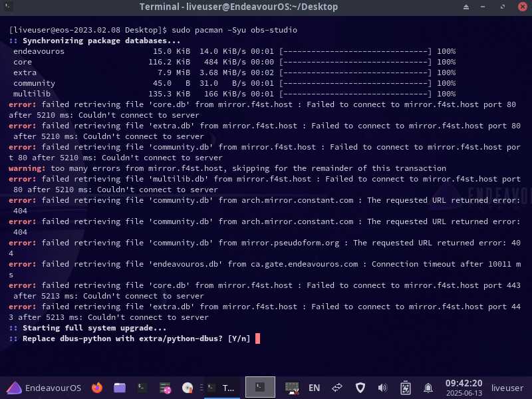Open the EndeavourOS application menu
The image size is (532, 399).
pyautogui.click(x=44, y=388)
